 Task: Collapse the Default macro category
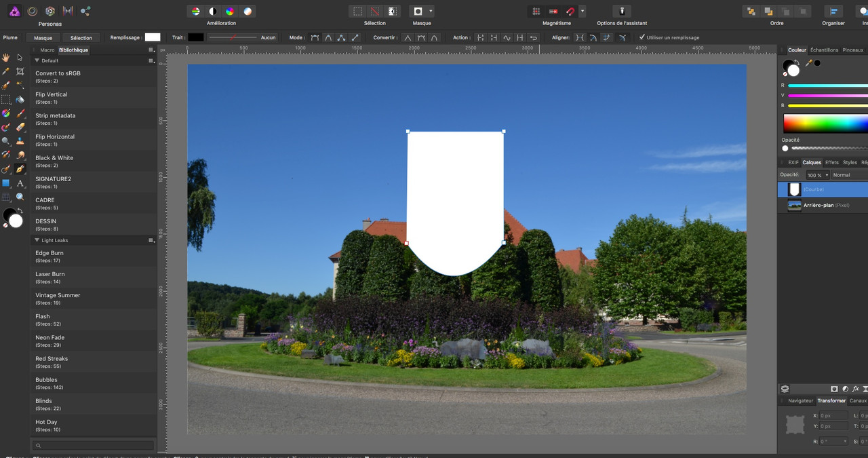pos(37,60)
